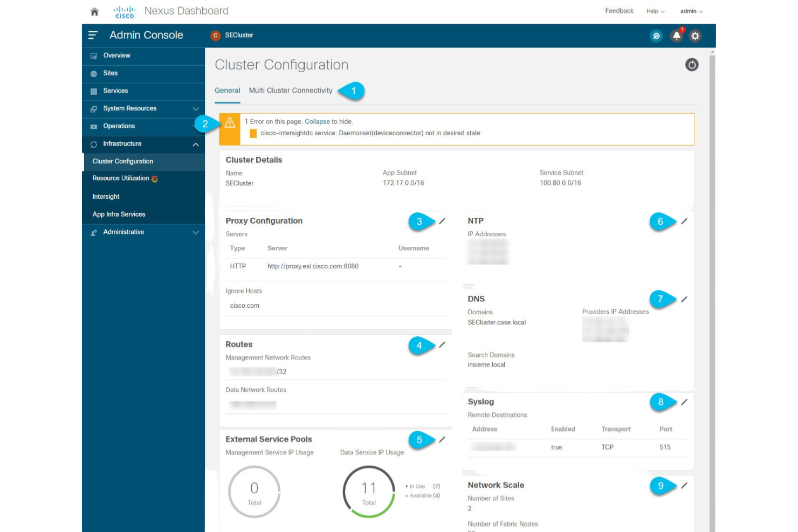Click Collapse link in error banner
The image size is (798, 532).
click(317, 122)
